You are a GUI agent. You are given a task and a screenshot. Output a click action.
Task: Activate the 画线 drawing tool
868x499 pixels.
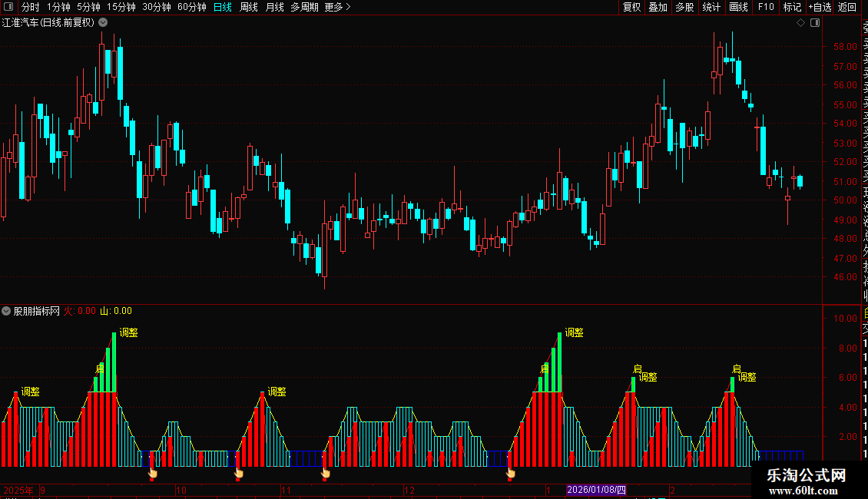[738, 7]
